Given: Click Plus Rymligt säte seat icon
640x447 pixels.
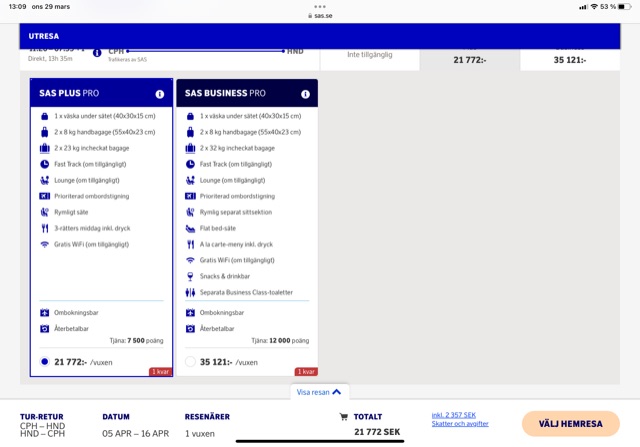Looking at the screenshot, I should point(44,212).
